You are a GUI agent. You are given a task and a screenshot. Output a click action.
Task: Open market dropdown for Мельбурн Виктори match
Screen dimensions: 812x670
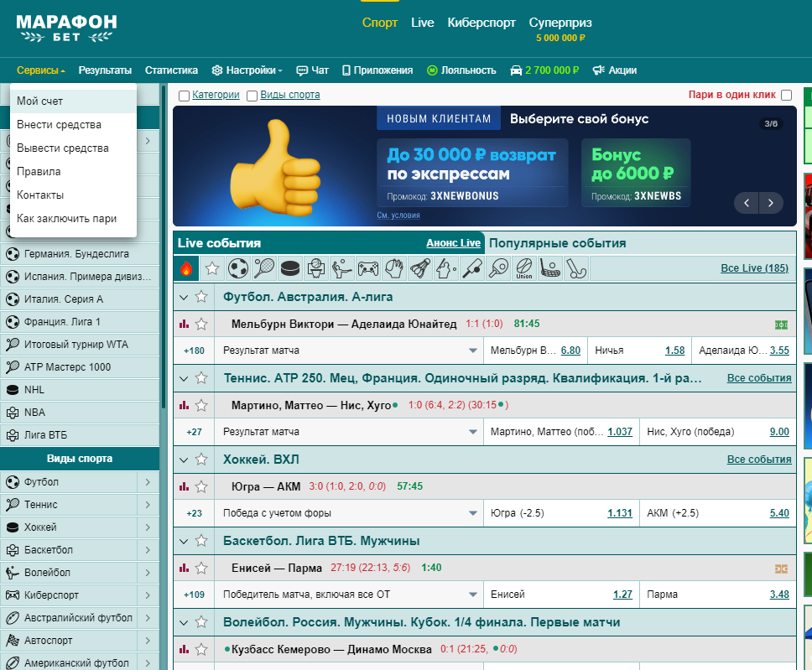point(349,351)
